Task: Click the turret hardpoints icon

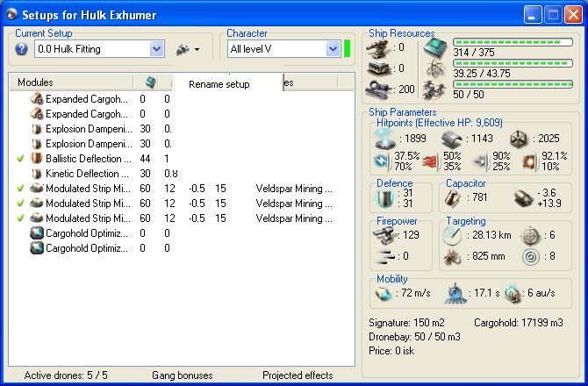Action: [x=378, y=48]
